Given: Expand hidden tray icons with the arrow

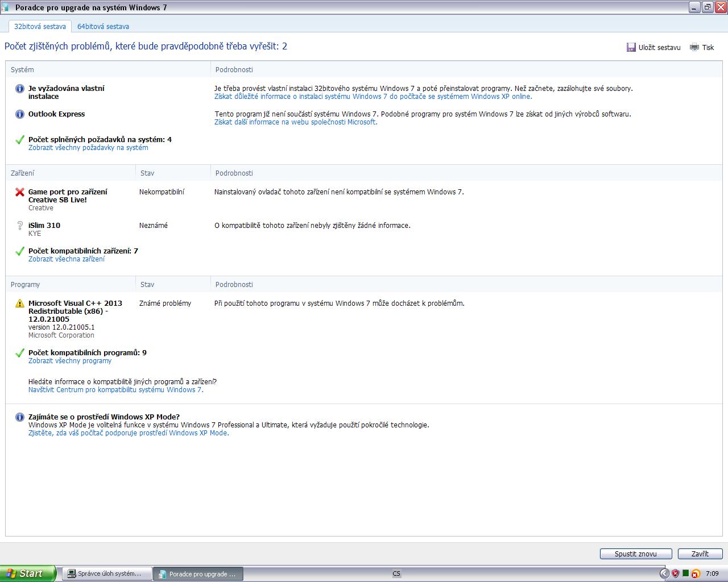Looking at the screenshot, I should (664, 573).
